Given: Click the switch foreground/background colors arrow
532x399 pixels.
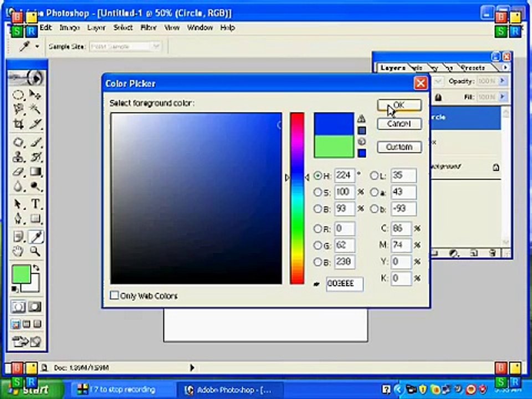Looking at the screenshot, I should tap(35, 268).
